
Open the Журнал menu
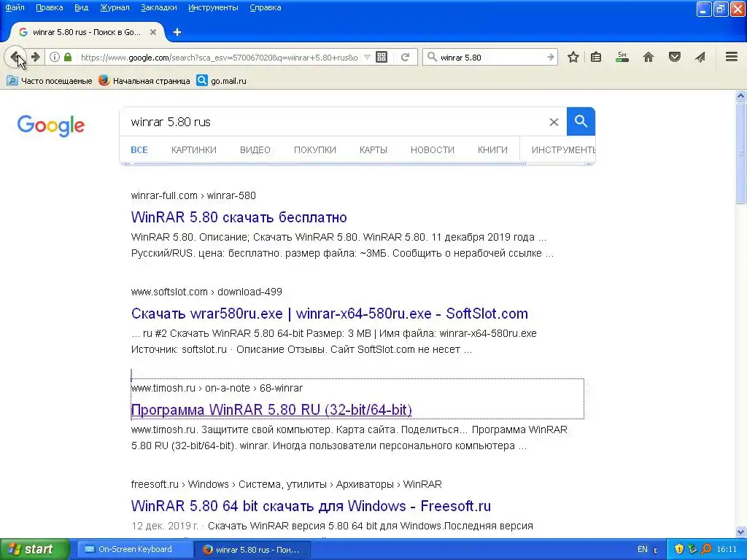coord(115,7)
